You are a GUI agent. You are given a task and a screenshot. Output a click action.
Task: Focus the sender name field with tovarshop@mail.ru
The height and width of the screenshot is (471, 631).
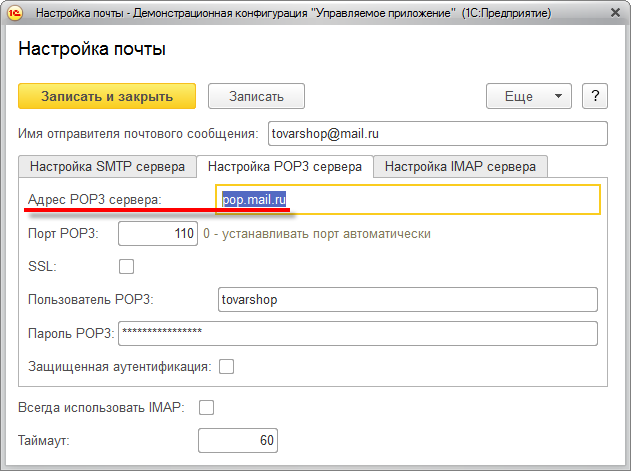pyautogui.click(x=437, y=134)
